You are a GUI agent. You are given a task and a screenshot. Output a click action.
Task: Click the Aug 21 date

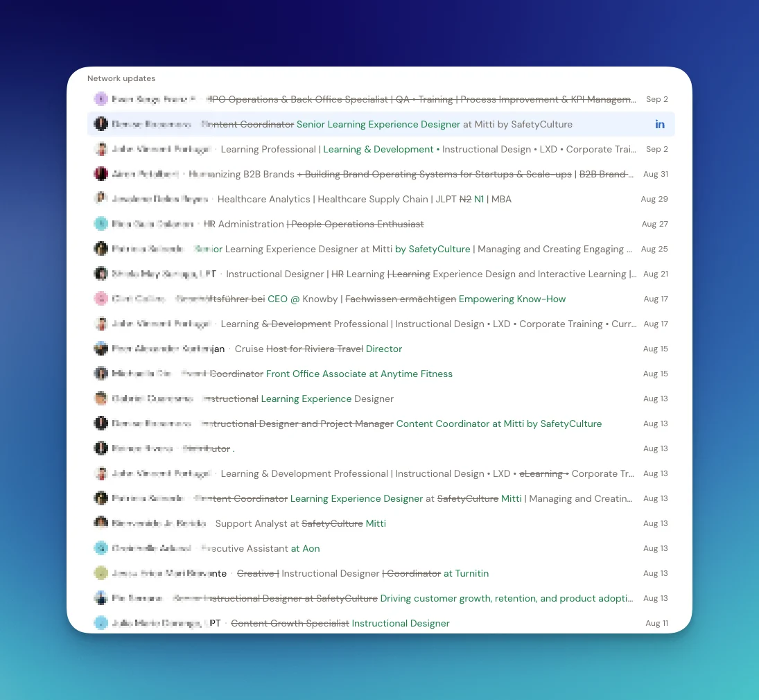pos(656,274)
